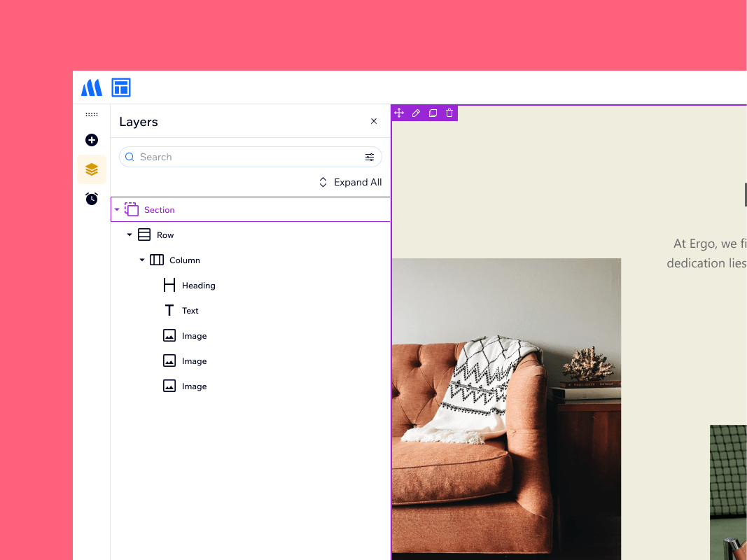Click the search filter options icon
The height and width of the screenshot is (560, 747).
pos(370,157)
